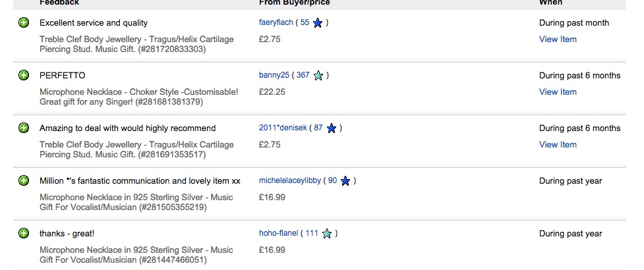Click positive icon beside 'Amazing to deal with'

24,128
